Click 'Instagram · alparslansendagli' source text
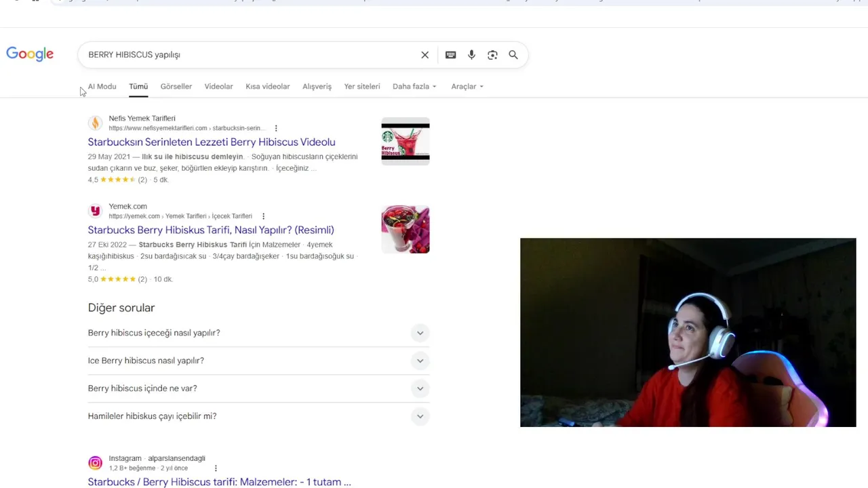 pyautogui.click(x=157, y=458)
